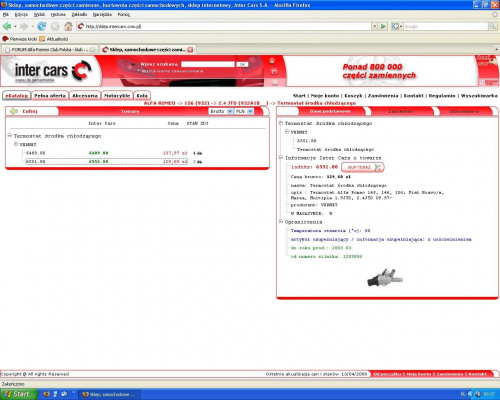The height and width of the screenshot is (400, 500).
Task: Click the bottom icon in the banner icon column
Action: point(275,82)
